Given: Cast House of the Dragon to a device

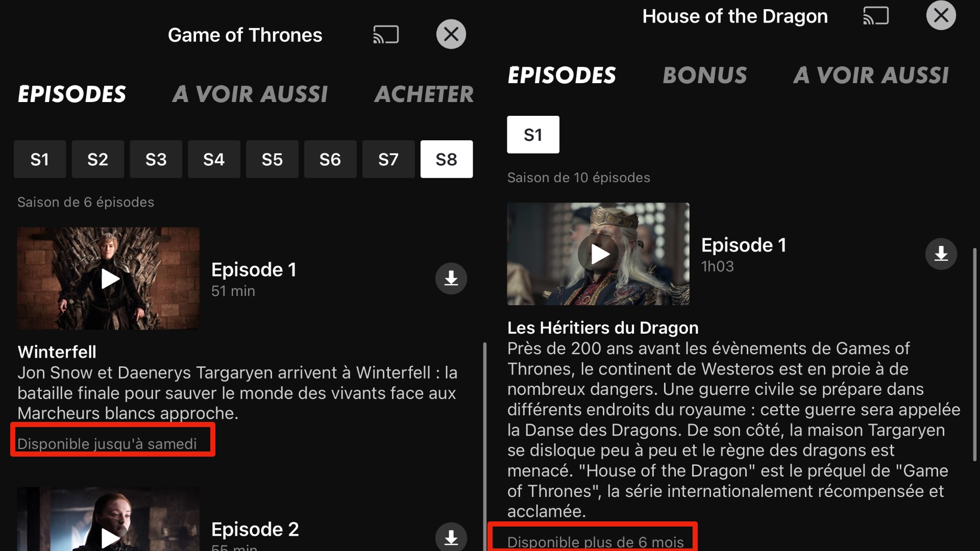Looking at the screenshot, I should coord(876,16).
